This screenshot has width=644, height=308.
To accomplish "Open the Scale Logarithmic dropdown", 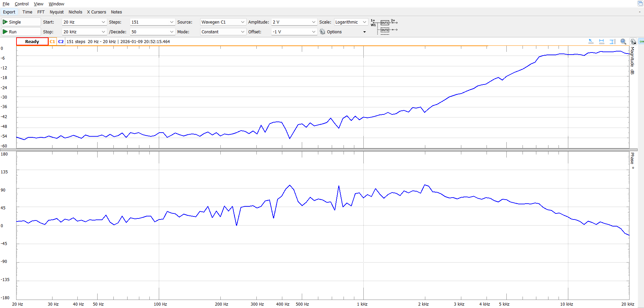I will tap(351, 22).
